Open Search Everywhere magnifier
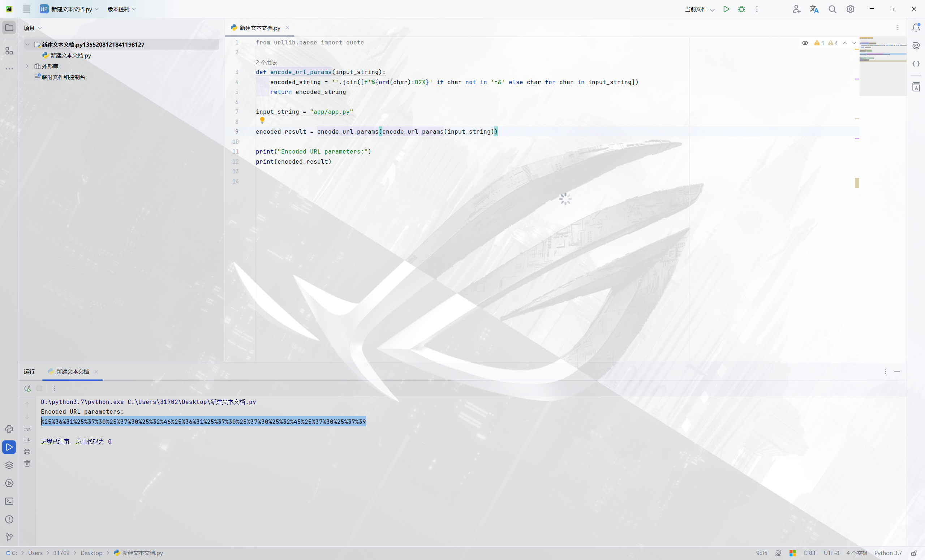Viewport: 925px width, 560px height. pyautogui.click(x=832, y=9)
